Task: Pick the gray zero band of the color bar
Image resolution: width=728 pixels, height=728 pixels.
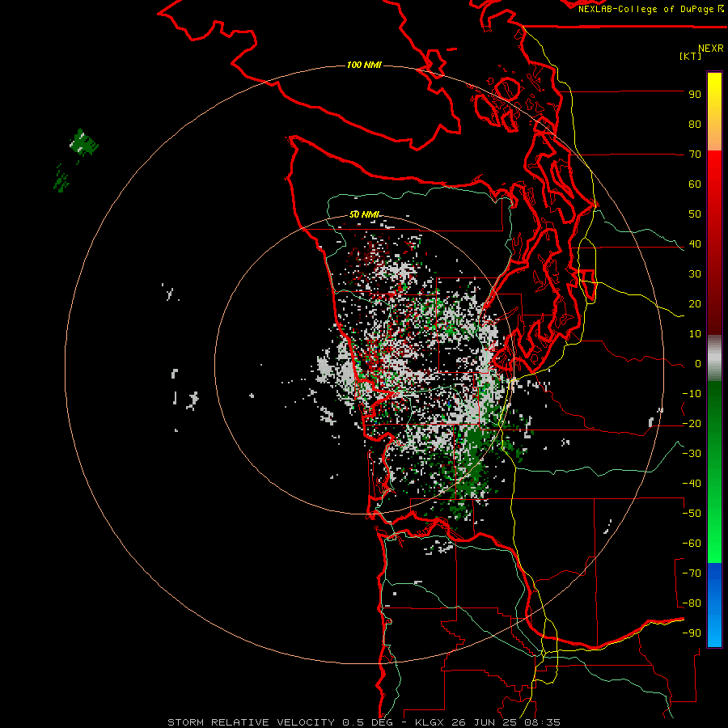Action: pos(714,358)
